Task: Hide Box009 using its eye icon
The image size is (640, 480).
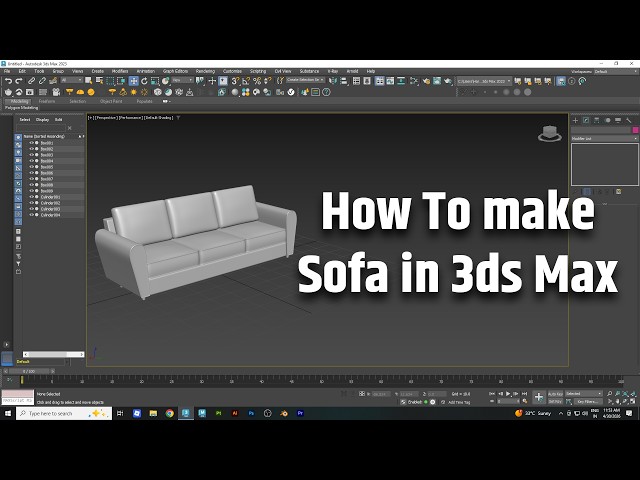Action: pos(31,191)
